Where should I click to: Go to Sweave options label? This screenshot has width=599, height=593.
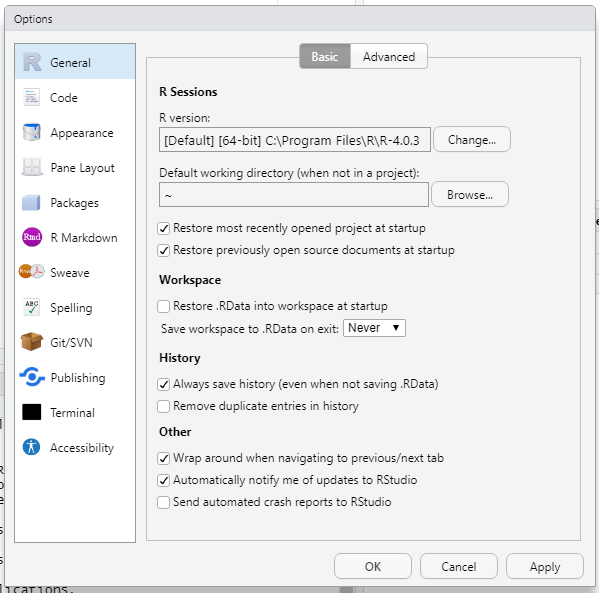70,273
